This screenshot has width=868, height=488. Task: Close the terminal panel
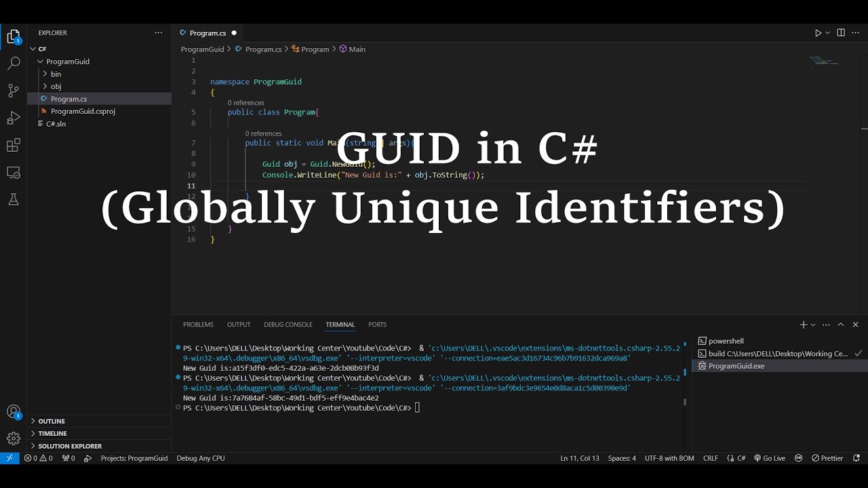[x=855, y=325]
